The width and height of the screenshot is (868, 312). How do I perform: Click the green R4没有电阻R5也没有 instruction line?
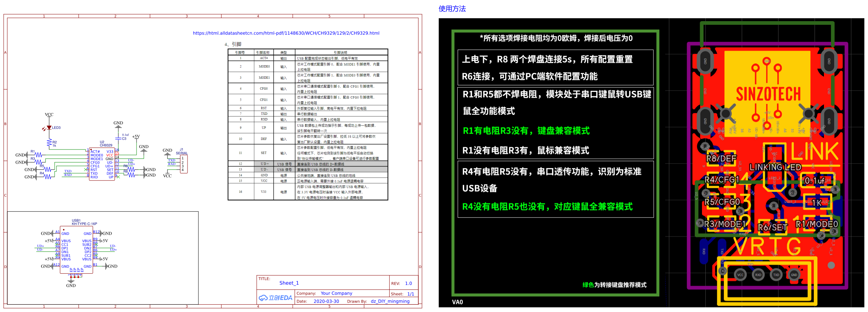point(547,207)
